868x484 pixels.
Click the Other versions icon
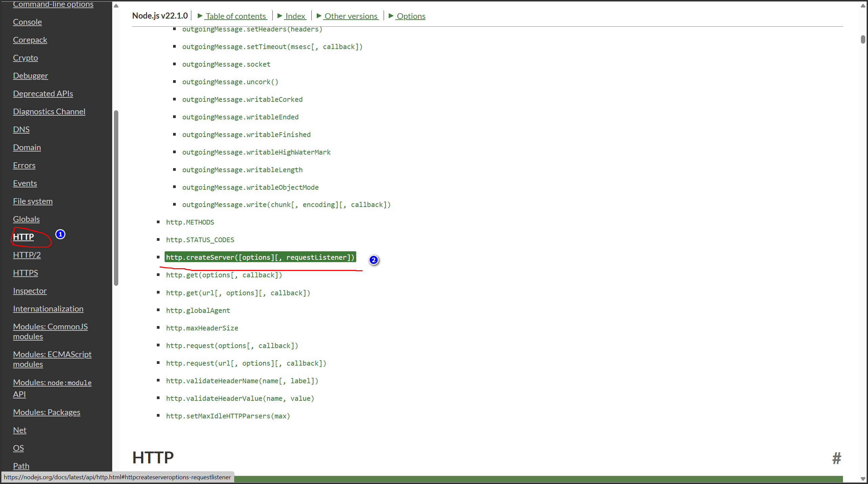coord(319,16)
